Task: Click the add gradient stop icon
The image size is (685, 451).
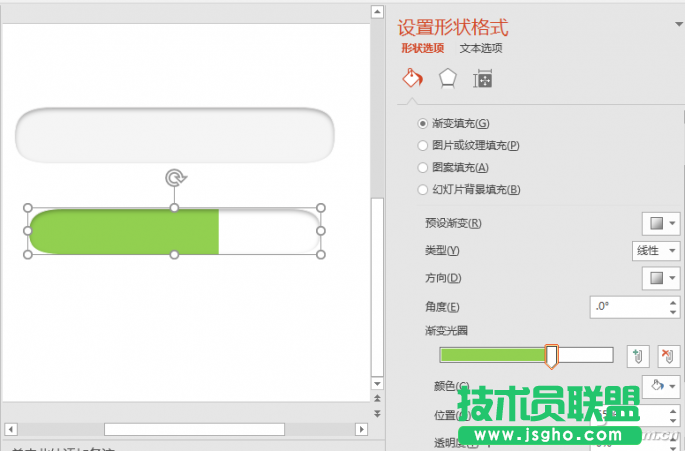Action: (637, 355)
